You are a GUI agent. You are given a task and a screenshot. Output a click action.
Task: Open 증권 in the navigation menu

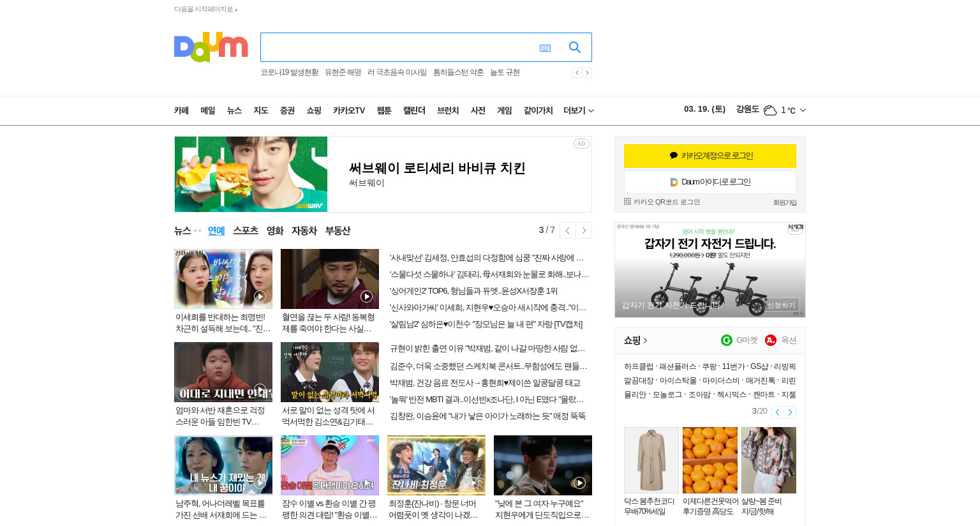(x=287, y=110)
